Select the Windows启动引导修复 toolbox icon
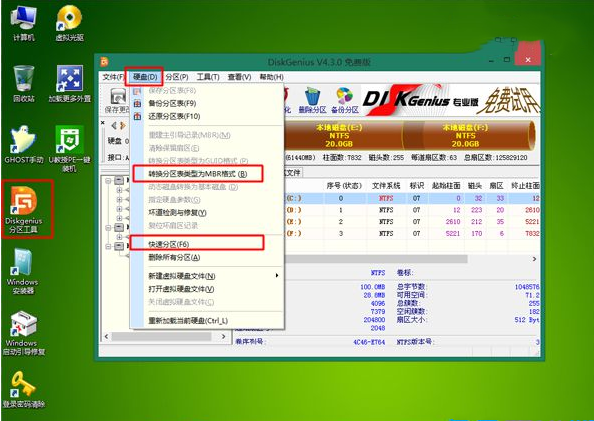Screen dimensions: 594x421 23,333
